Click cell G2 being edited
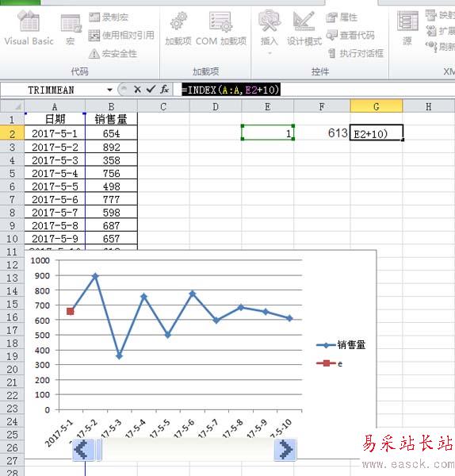Image resolution: width=455 pixels, height=476 pixels. (377, 133)
